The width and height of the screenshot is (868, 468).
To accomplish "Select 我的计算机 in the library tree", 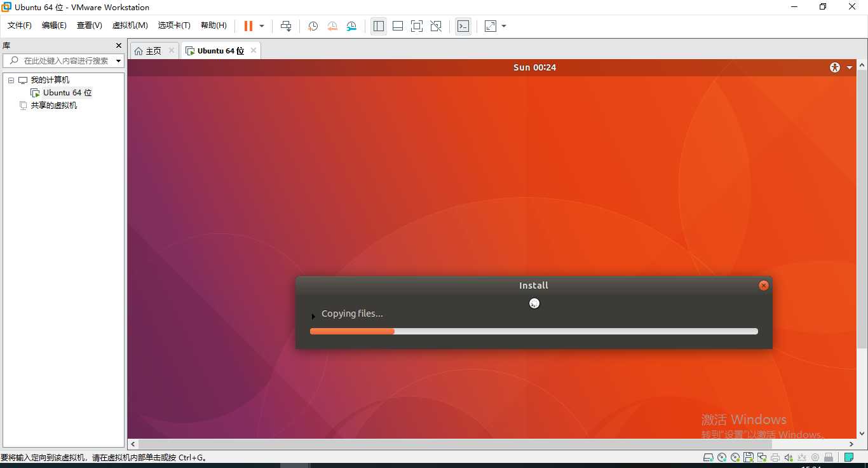I will click(50, 80).
